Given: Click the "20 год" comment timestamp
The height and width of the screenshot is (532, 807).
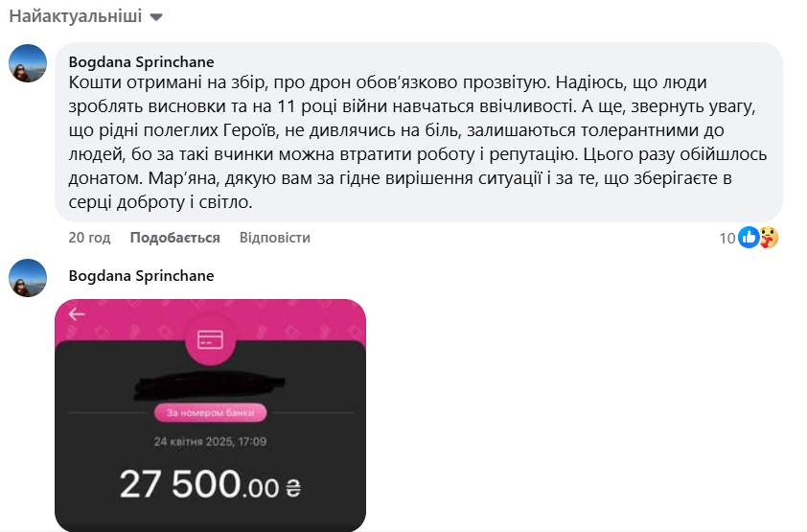Looking at the screenshot, I should [x=89, y=238].
